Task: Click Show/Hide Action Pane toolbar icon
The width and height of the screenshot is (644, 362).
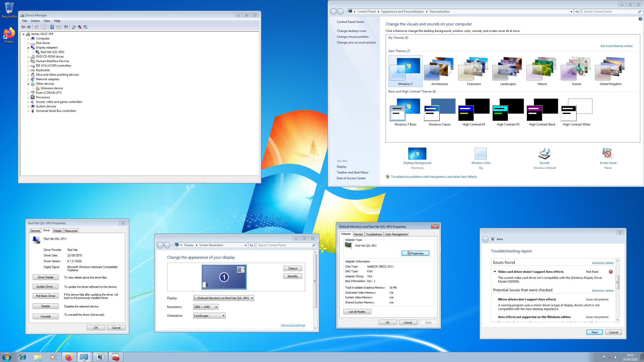Action: (x=58, y=27)
